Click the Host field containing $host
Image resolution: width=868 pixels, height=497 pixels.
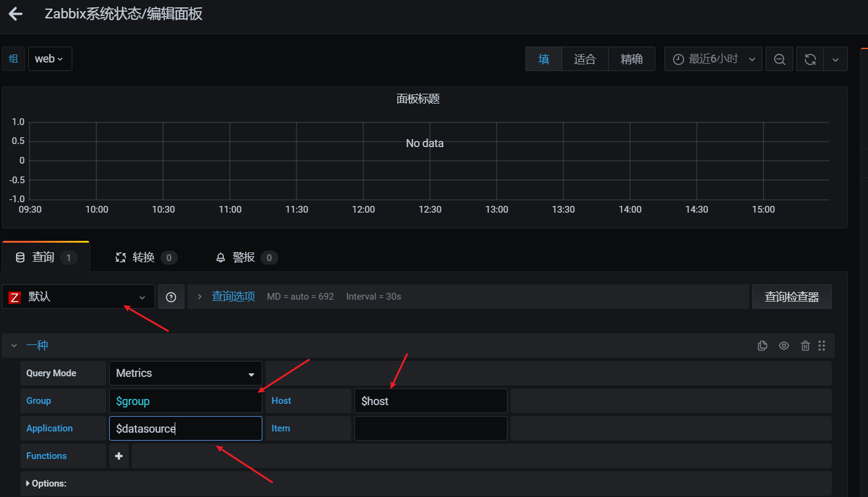(x=430, y=401)
